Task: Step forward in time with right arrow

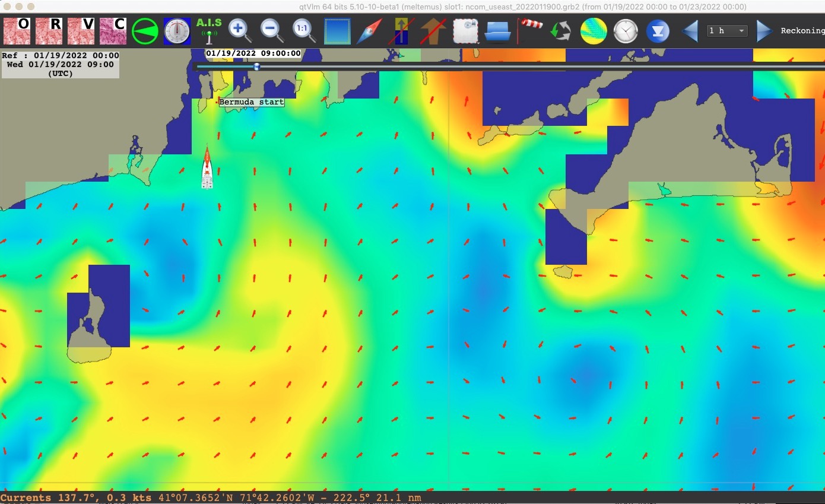Action: pos(764,31)
